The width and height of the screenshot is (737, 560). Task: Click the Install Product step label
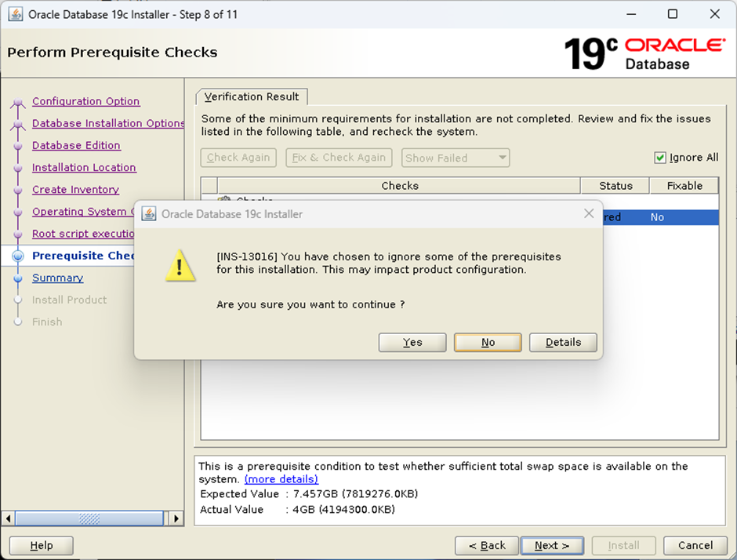(69, 300)
